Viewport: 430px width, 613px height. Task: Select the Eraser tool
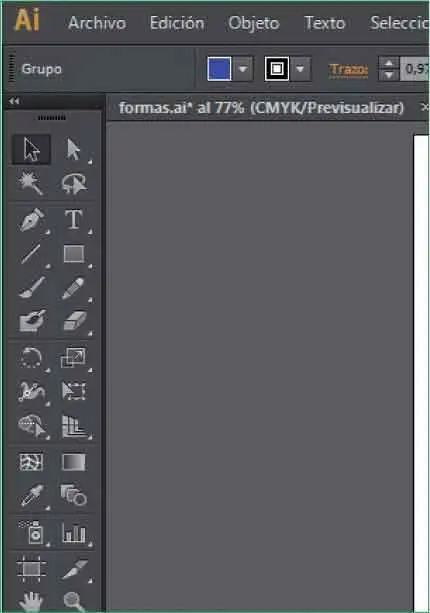[x=74, y=321]
